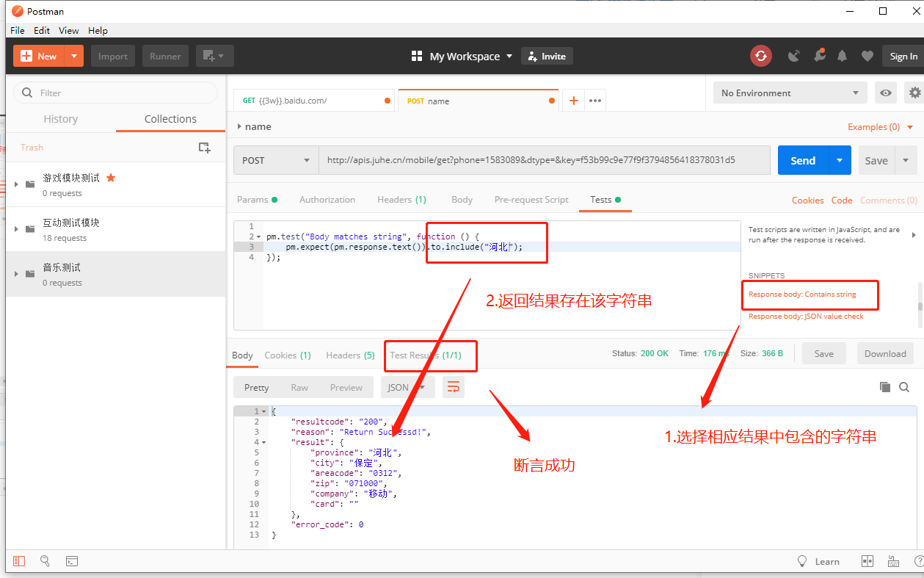Click the Import button
Viewport: 924px width, 578px height.
[112, 56]
